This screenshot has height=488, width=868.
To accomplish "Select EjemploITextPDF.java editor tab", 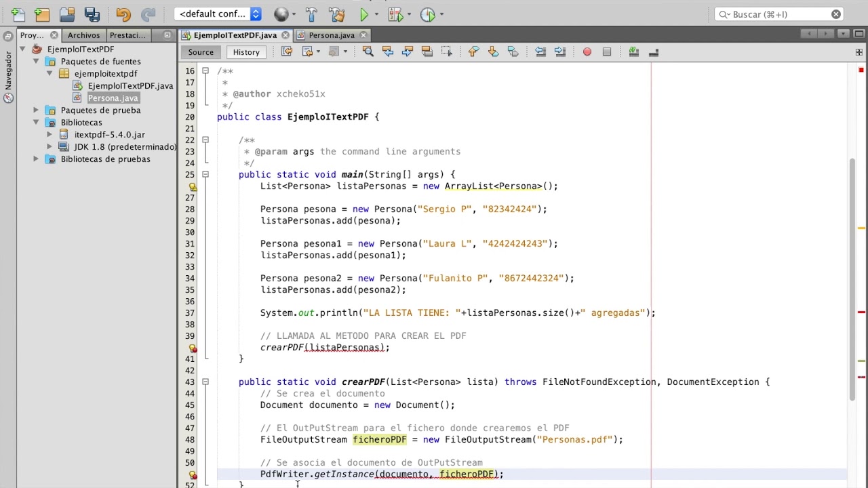I will (235, 35).
